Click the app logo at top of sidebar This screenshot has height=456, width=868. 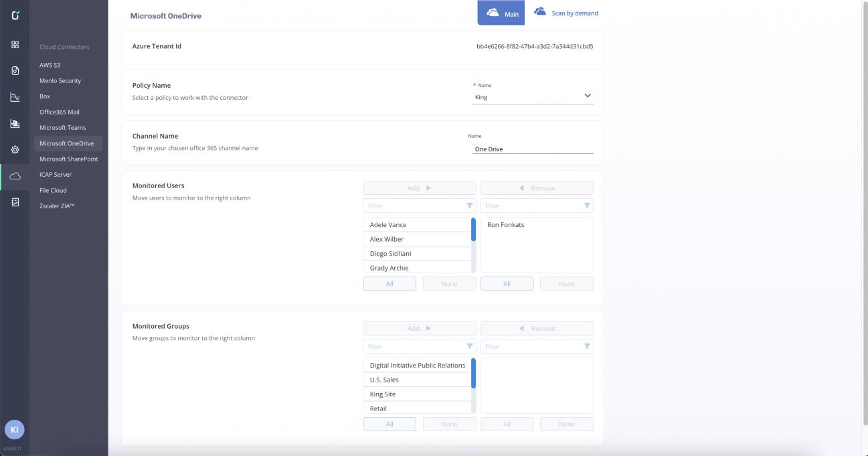(15, 15)
